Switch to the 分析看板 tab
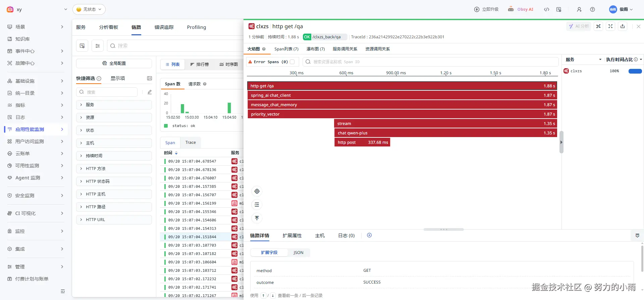644x300 pixels. point(108,27)
